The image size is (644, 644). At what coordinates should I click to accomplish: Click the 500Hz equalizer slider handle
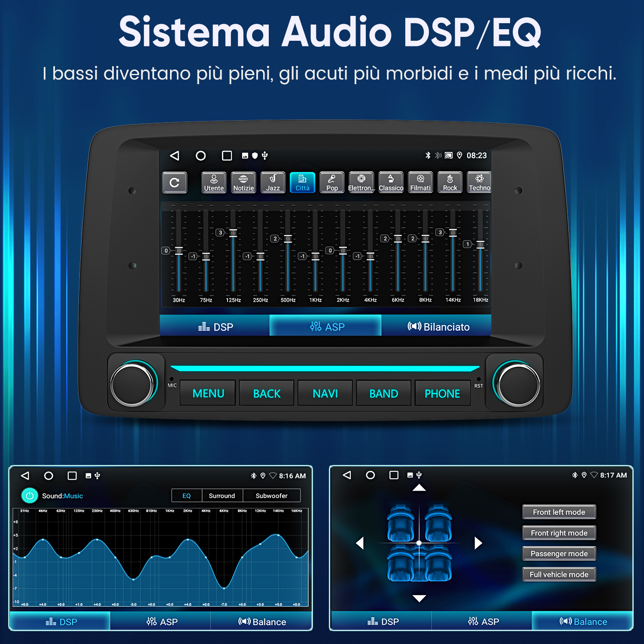pyautogui.click(x=288, y=239)
